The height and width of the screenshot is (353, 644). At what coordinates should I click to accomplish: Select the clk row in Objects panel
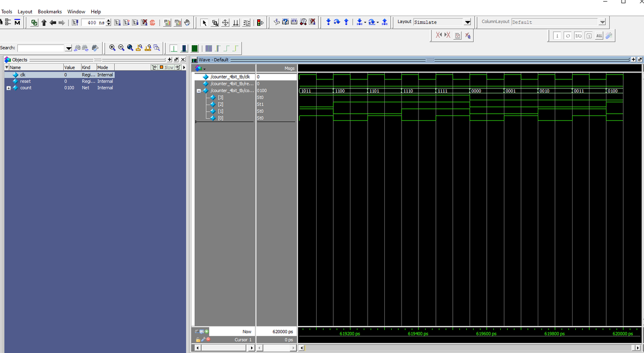point(59,75)
